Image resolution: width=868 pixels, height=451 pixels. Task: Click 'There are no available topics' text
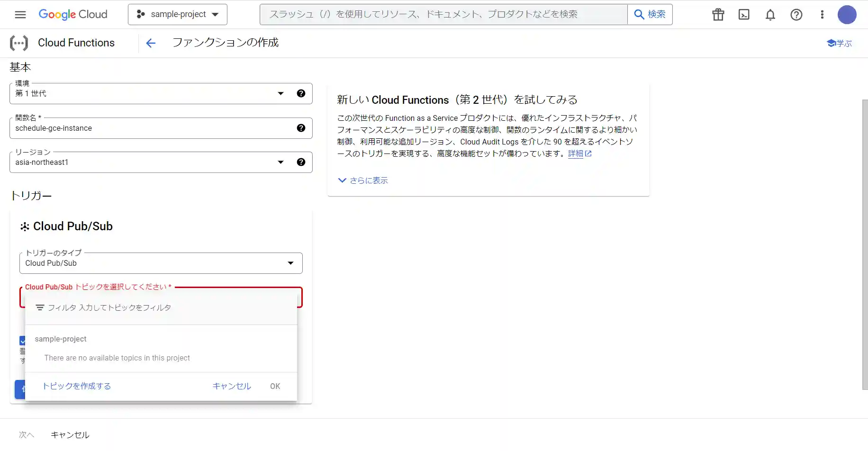117,358
